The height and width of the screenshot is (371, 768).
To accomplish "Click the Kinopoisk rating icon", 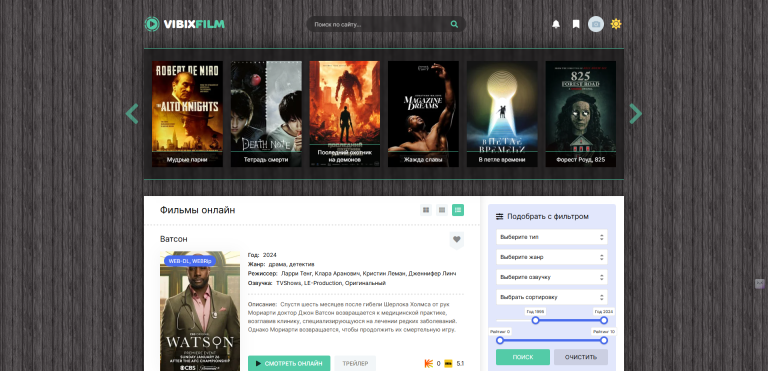I will click(x=429, y=364).
